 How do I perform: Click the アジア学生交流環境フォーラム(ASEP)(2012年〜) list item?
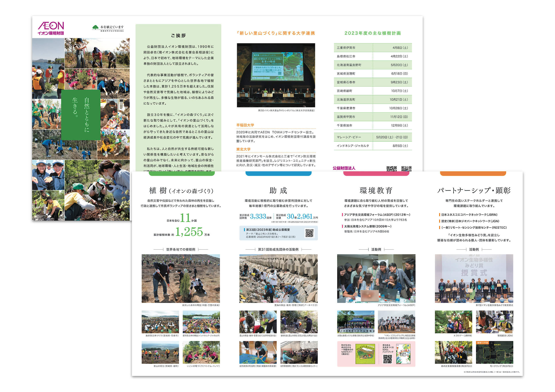[x=377, y=215]
